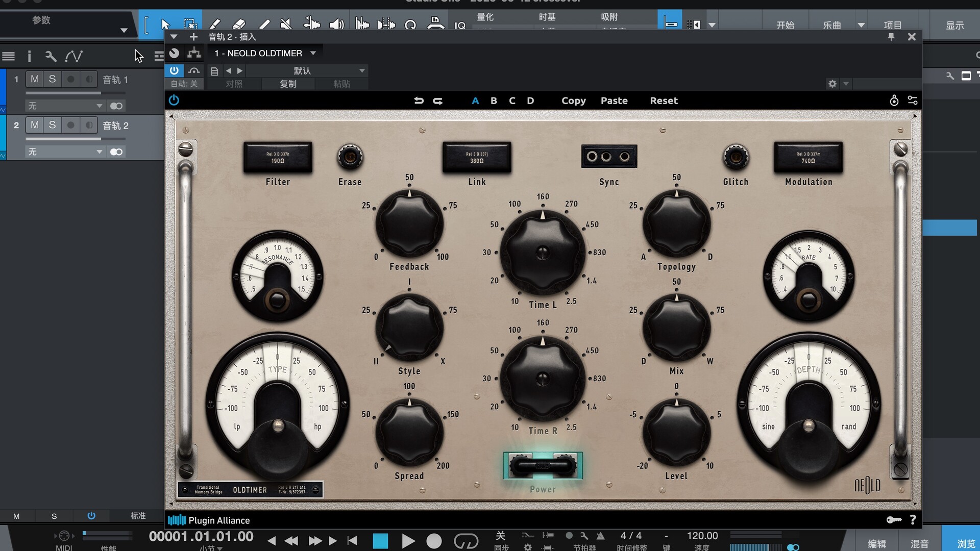Select preset slot C
This screenshot has height=551, width=980.
click(512, 101)
